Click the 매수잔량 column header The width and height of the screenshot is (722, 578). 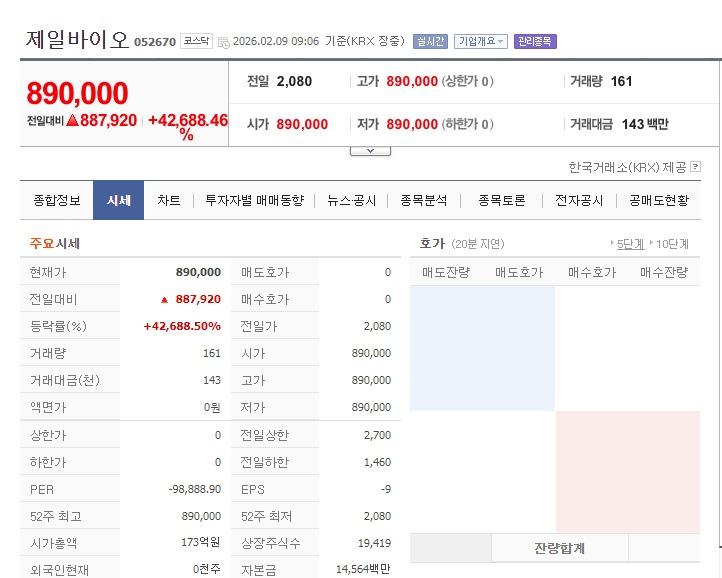[664, 273]
